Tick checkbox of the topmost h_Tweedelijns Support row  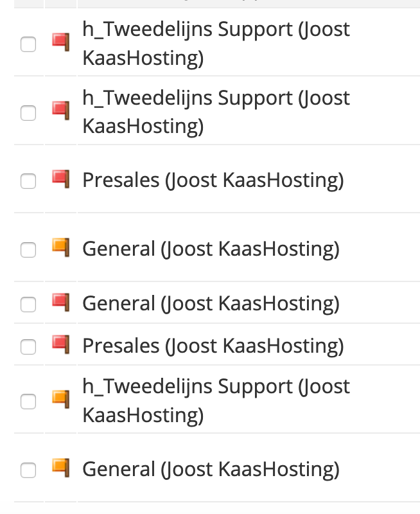[28, 44]
